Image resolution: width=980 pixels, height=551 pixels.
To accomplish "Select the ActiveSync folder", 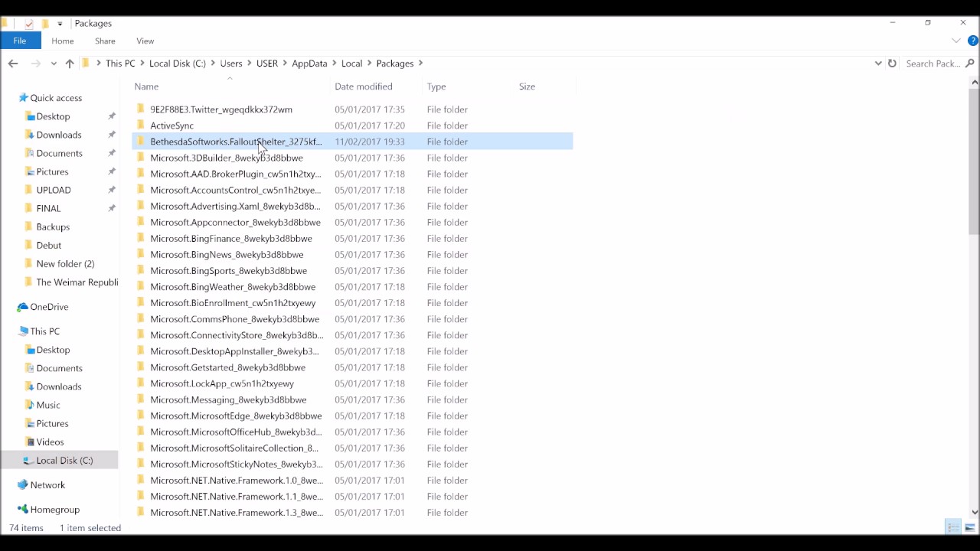I will (x=352, y=126).
